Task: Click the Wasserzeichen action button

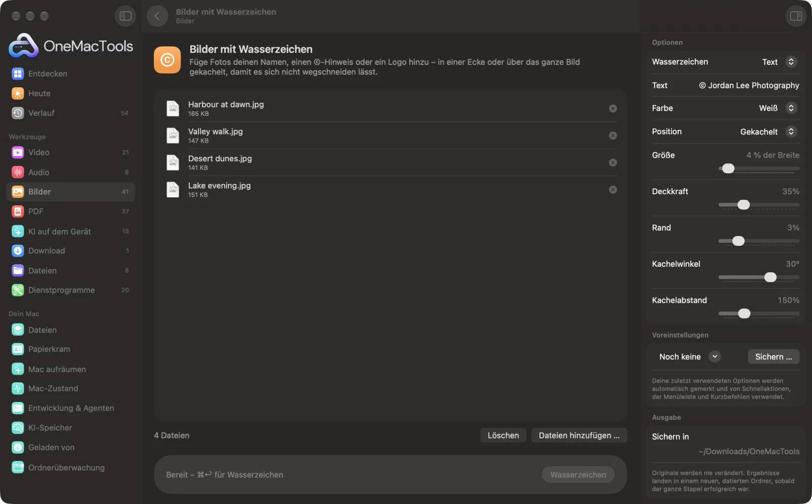Action: pos(578,475)
